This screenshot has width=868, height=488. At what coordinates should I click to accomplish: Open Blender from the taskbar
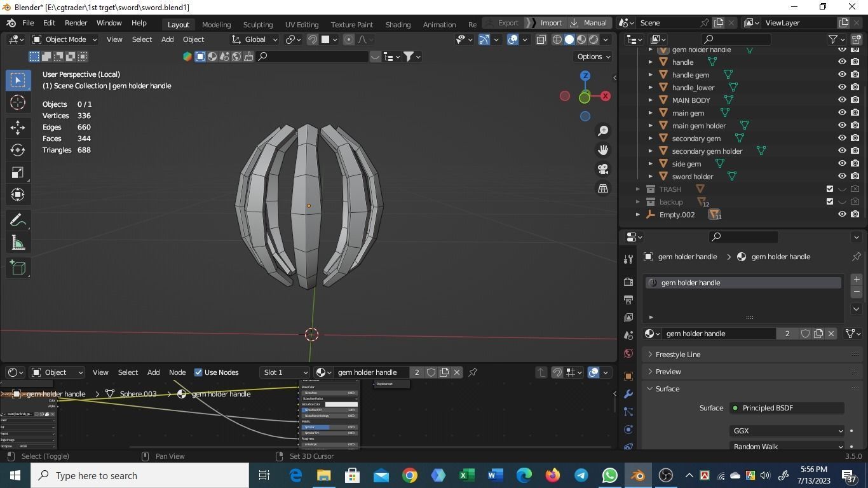638,475
